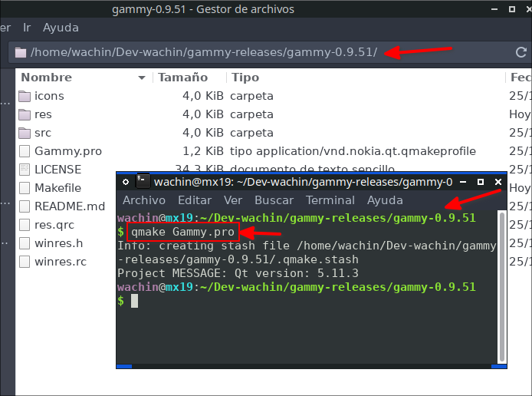Select the res folder icon

(x=25, y=114)
